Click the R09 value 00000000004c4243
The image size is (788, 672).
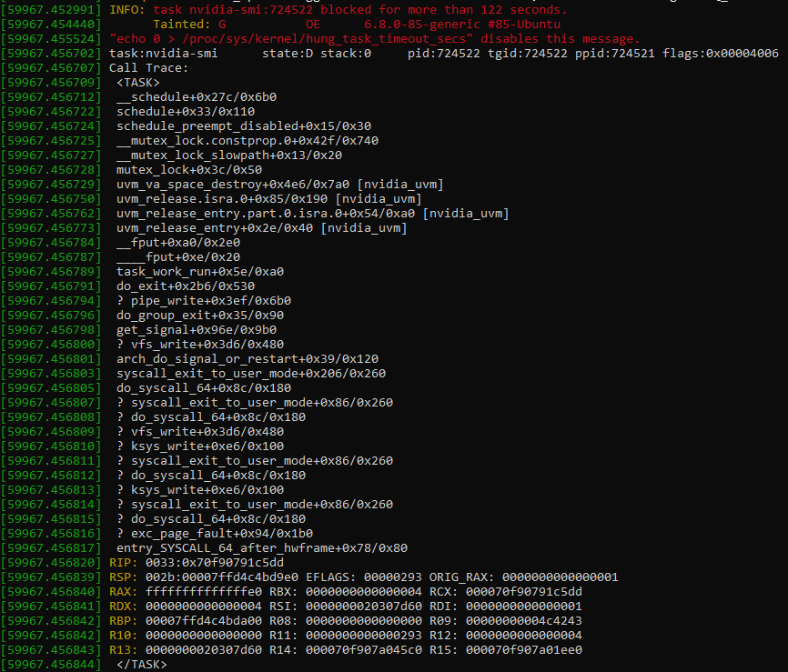click(523, 621)
